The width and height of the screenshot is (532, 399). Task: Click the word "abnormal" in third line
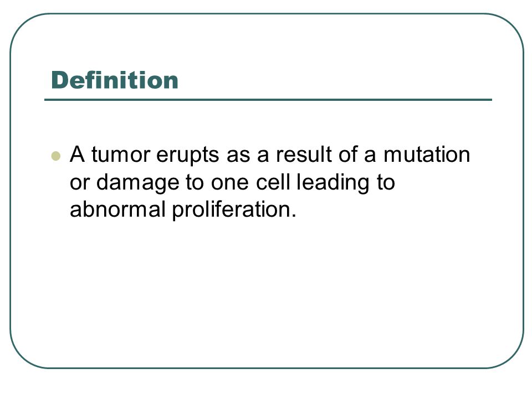coord(117,209)
